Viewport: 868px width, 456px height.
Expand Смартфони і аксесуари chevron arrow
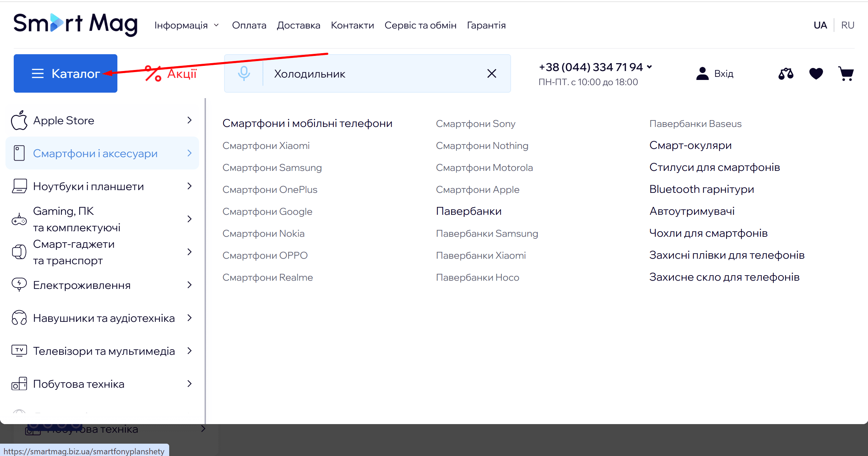pyautogui.click(x=189, y=153)
